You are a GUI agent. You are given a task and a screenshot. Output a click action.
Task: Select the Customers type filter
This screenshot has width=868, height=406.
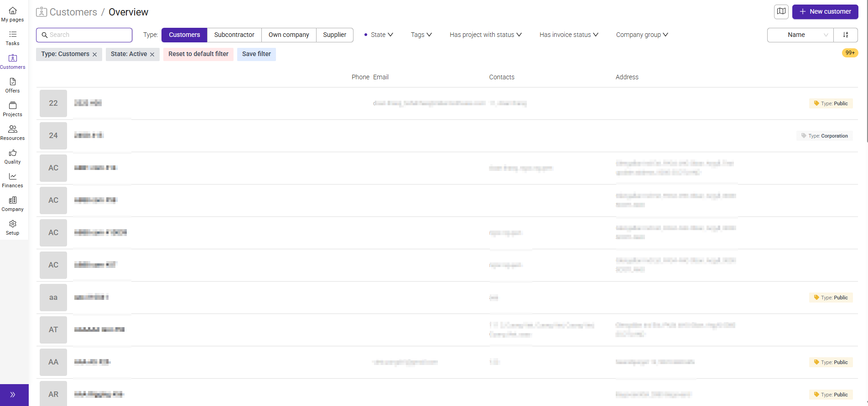184,35
